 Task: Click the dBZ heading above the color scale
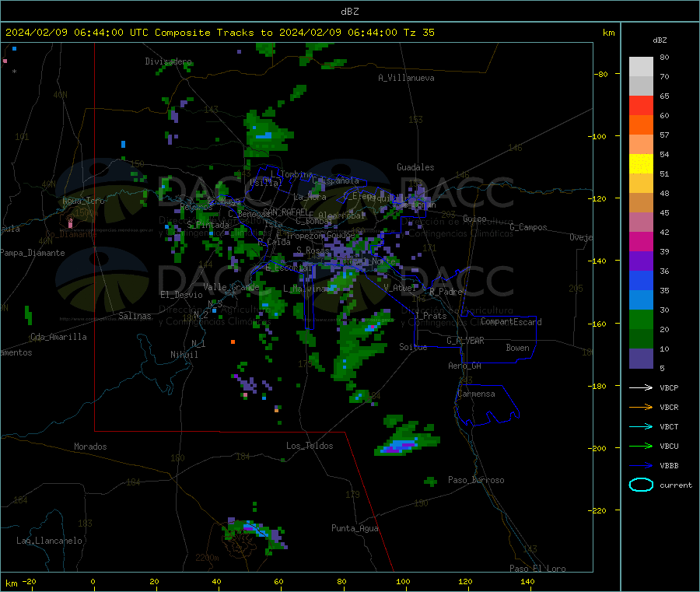(660, 40)
